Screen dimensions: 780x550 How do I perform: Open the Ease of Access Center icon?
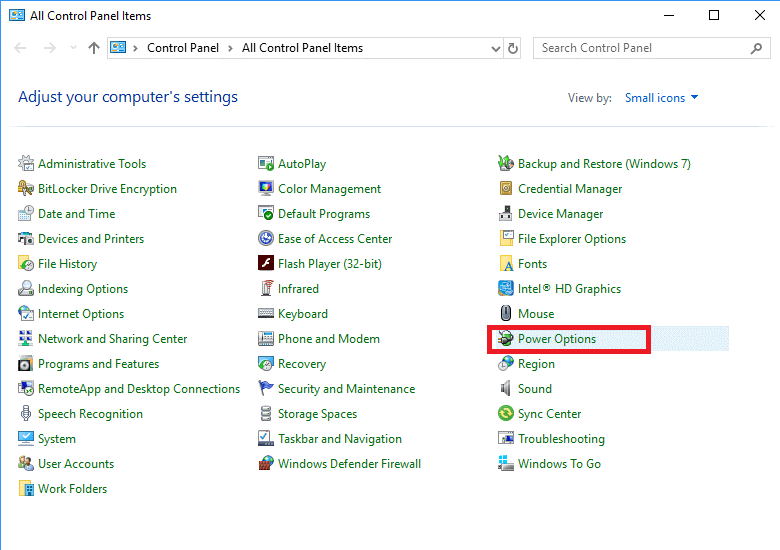(266, 239)
